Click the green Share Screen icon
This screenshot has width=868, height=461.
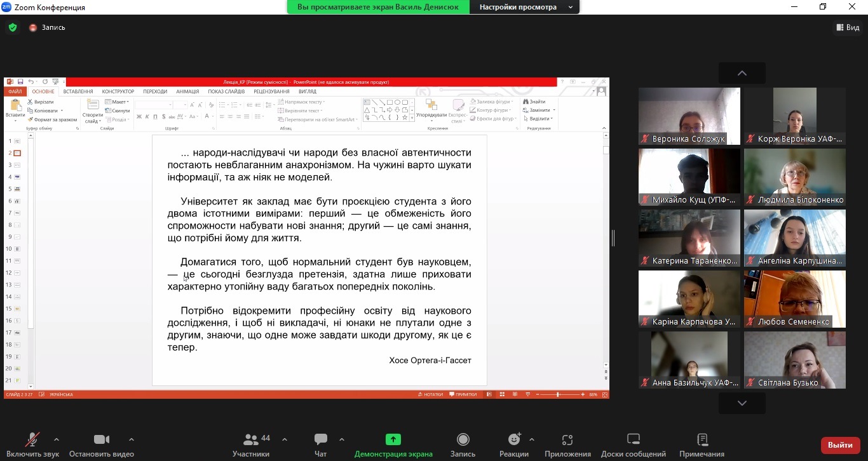(x=393, y=439)
